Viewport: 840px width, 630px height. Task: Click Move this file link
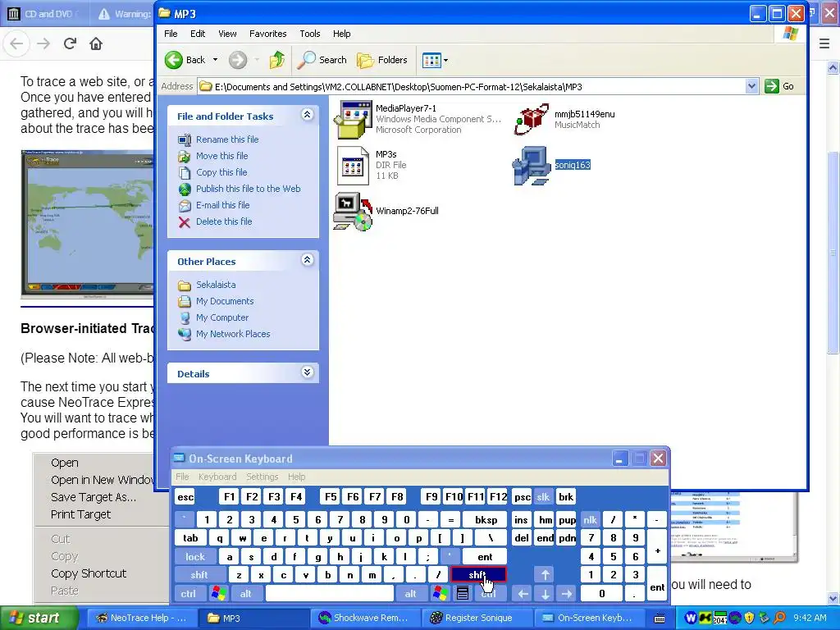[x=221, y=156]
